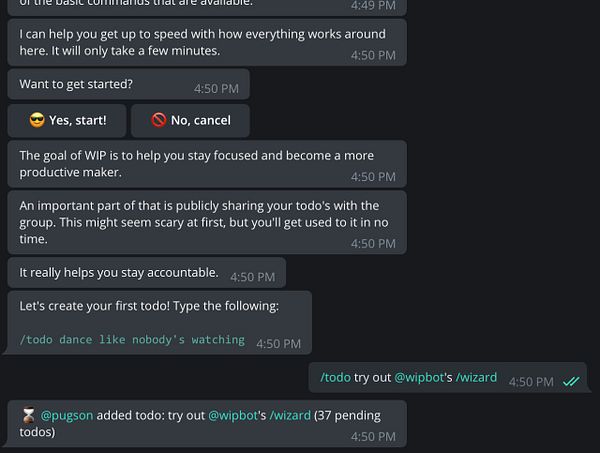Click the "No, cancel" button

coord(190,121)
